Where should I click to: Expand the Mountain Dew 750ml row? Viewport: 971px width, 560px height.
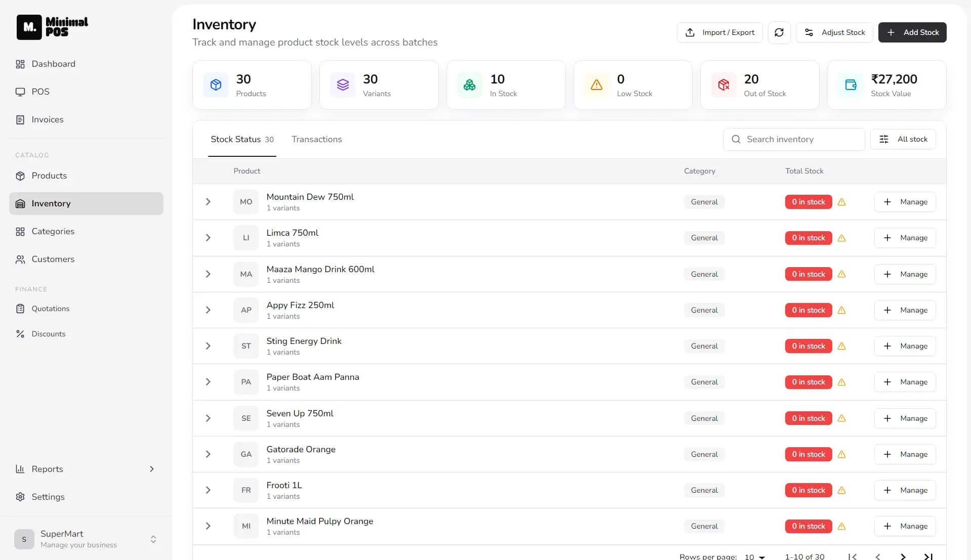[x=208, y=202]
